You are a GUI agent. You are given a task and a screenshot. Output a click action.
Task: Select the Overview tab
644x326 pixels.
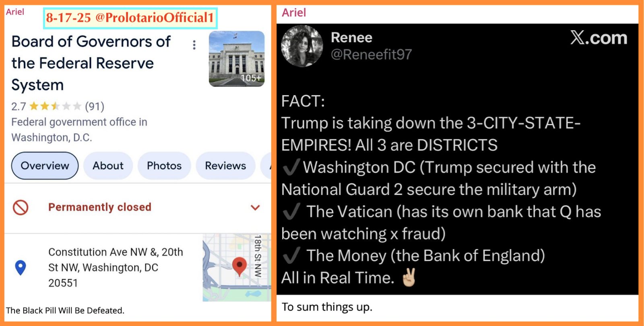tap(45, 166)
